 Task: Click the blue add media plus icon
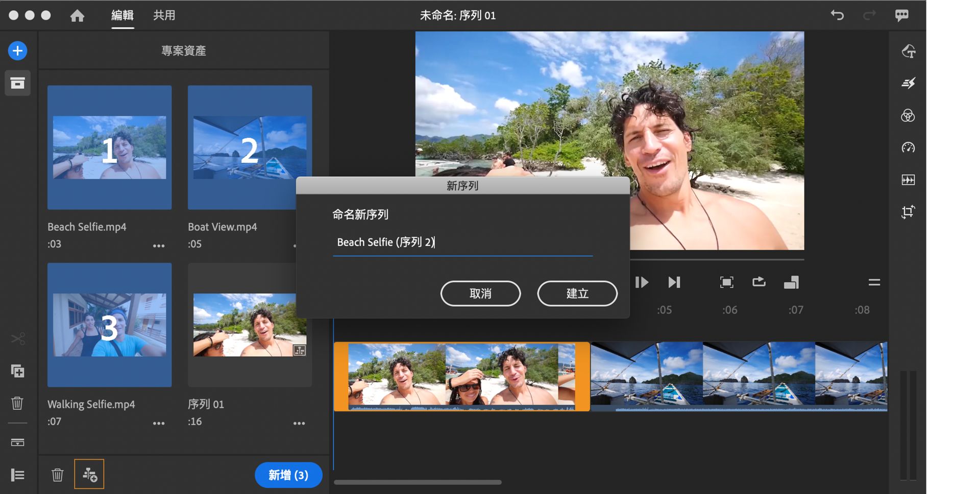[x=17, y=51]
